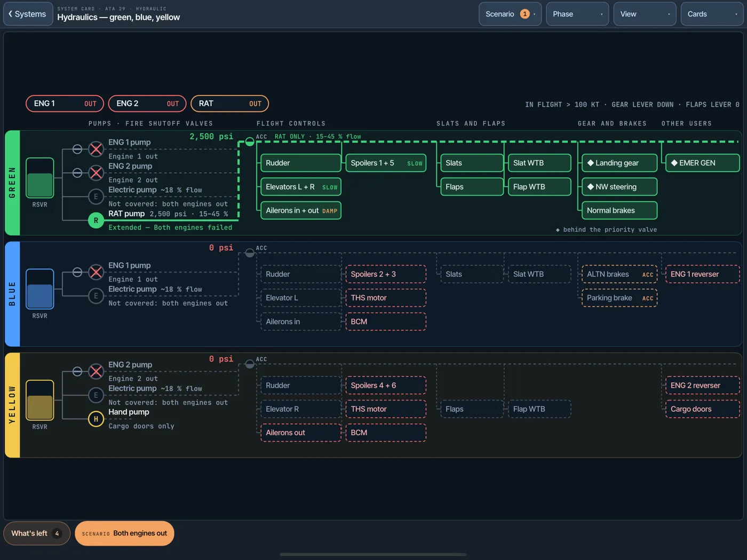Click the horizontal scrollbar at the bottom
Screen dimensions: 747x560
click(x=373, y=555)
